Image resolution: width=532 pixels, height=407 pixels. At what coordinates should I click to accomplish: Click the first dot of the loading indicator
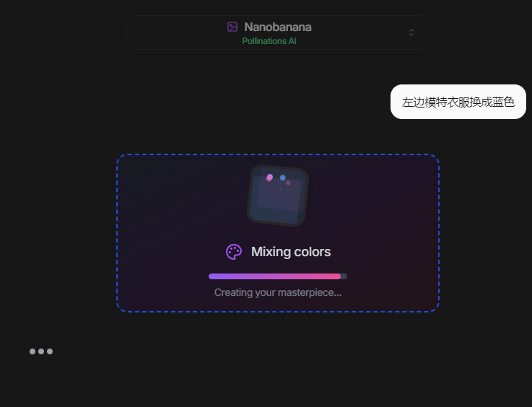click(32, 351)
